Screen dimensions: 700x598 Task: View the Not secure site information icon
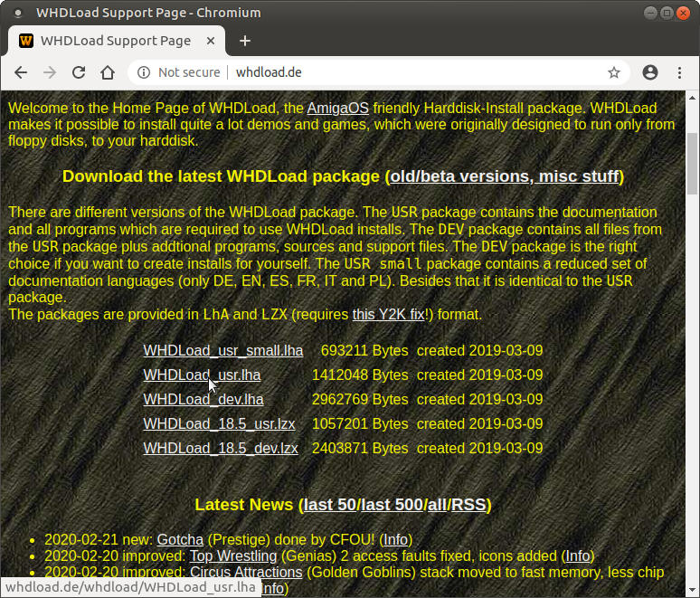coord(145,72)
